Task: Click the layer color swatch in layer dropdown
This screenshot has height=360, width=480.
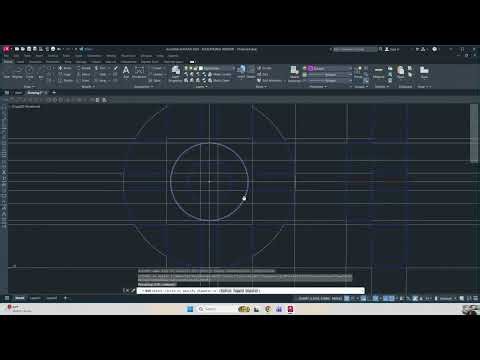Action: (201, 68)
